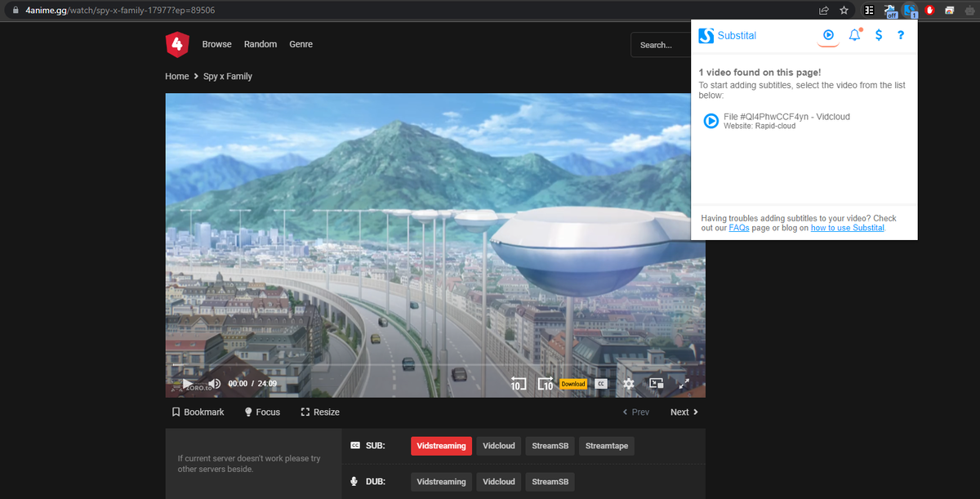Enable picture-in-picture mode in the player
Image resolution: width=980 pixels, height=499 pixels.
pyautogui.click(x=656, y=383)
